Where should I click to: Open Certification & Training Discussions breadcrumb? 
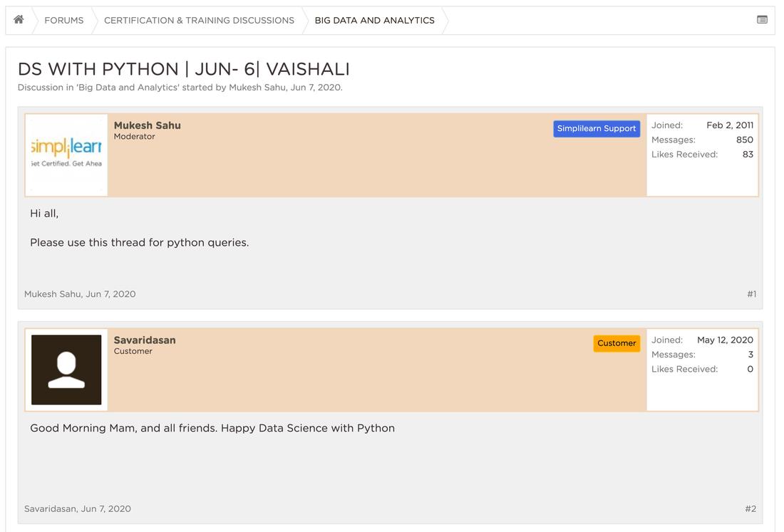[x=199, y=21]
